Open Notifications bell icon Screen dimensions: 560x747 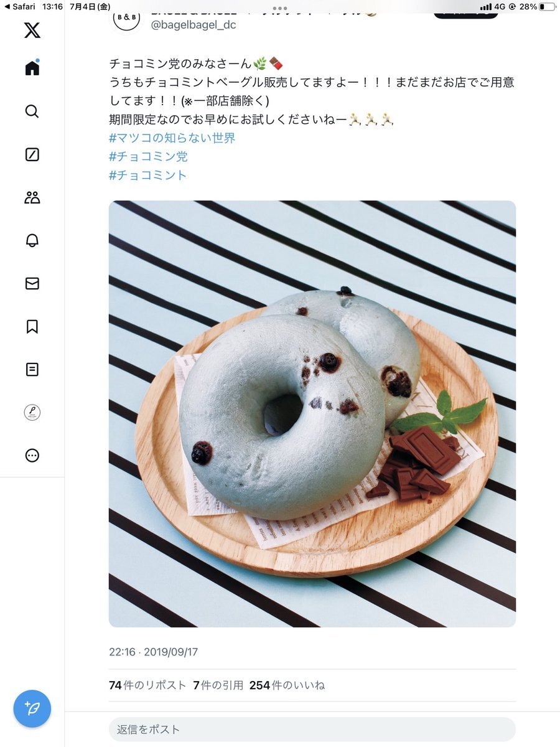32,240
